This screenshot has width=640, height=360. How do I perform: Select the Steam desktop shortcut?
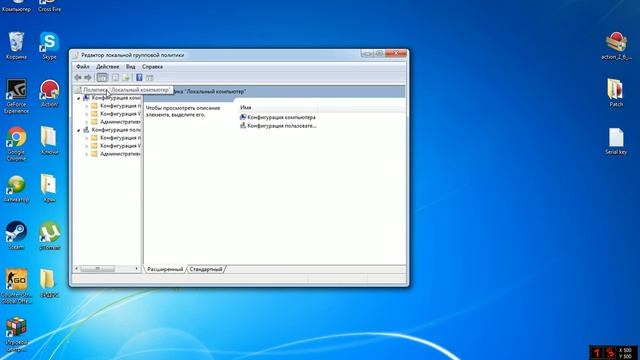pos(16,236)
